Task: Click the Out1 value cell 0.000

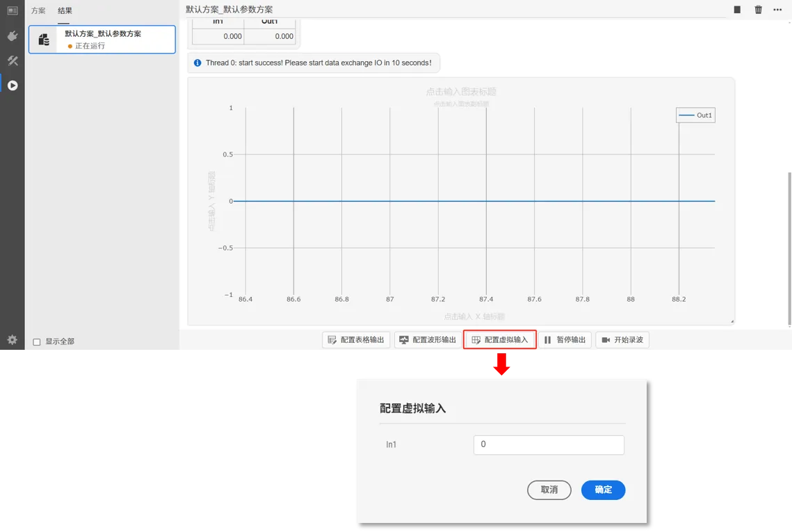Action: tap(270, 36)
